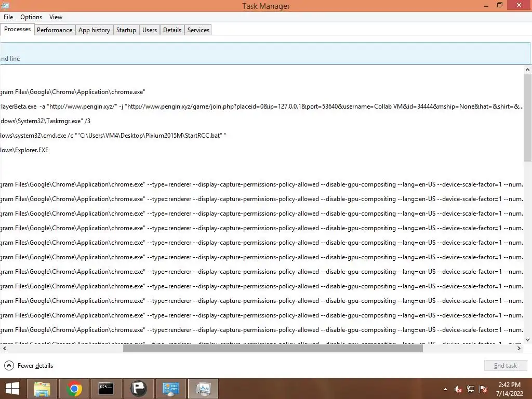Click the Task Manager title bar icon
The height and width of the screenshot is (399, 532).
coord(5,5)
